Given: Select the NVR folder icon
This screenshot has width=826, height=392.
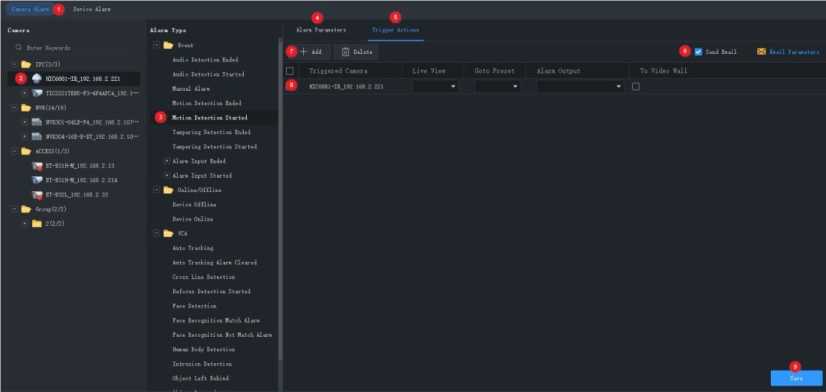Looking at the screenshot, I should [x=26, y=107].
